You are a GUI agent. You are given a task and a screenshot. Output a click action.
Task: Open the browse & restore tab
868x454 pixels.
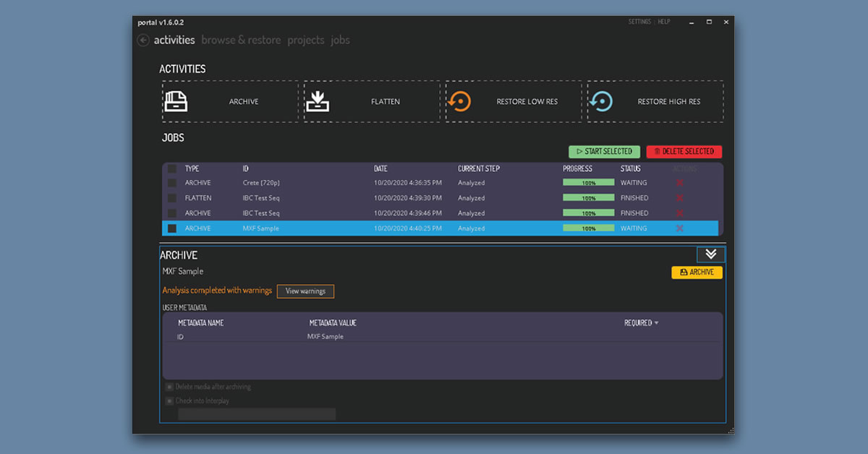tap(241, 40)
